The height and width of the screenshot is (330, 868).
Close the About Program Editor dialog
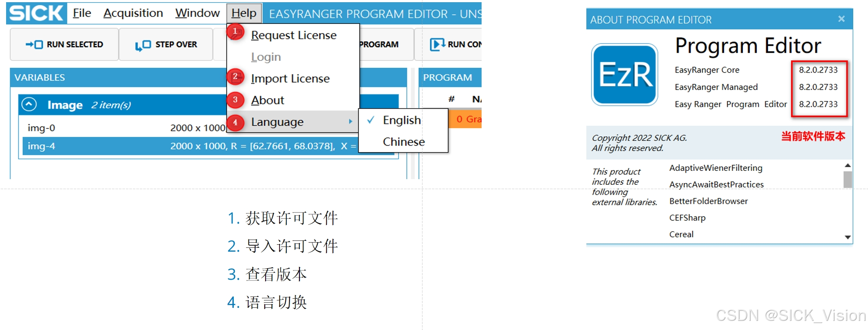point(841,19)
